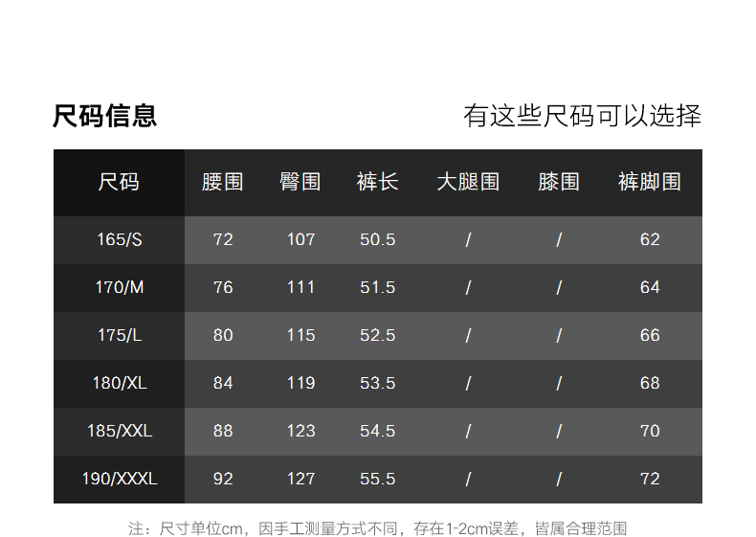756x537 pixels.
Task: Click the 92 waist value for XXXL
Action: (x=223, y=479)
